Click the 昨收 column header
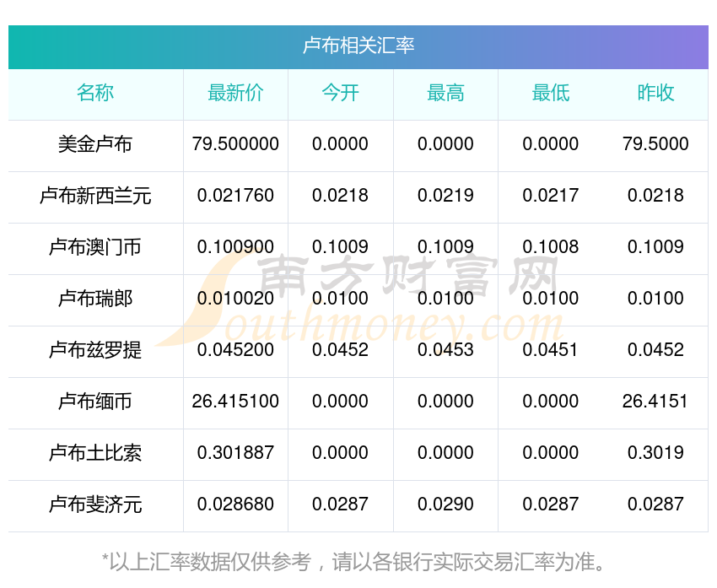The width and height of the screenshot is (717, 588). [655, 94]
